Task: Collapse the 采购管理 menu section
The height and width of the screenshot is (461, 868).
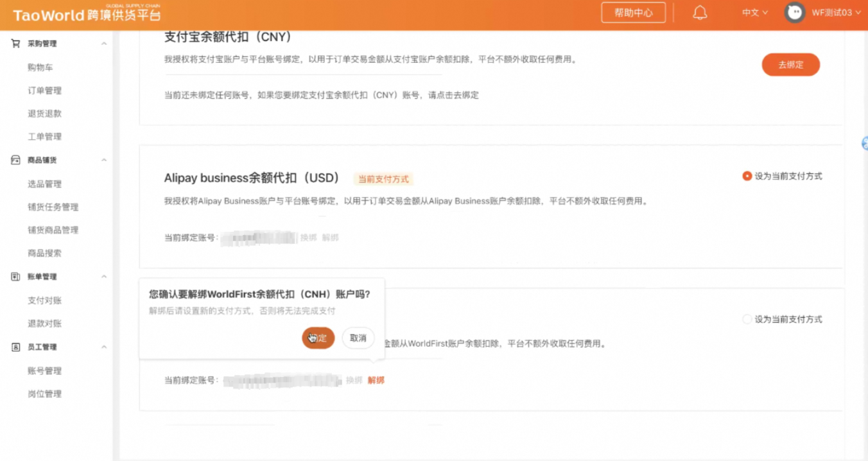Action: [104, 44]
